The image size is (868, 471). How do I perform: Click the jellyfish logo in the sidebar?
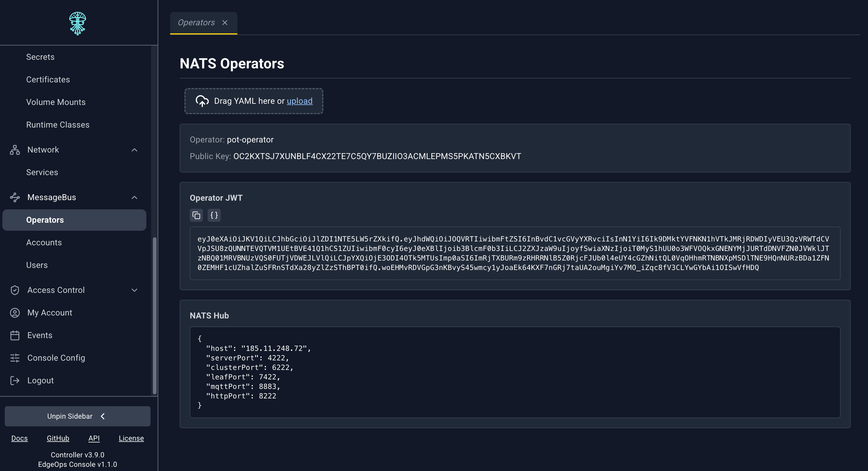(x=78, y=23)
